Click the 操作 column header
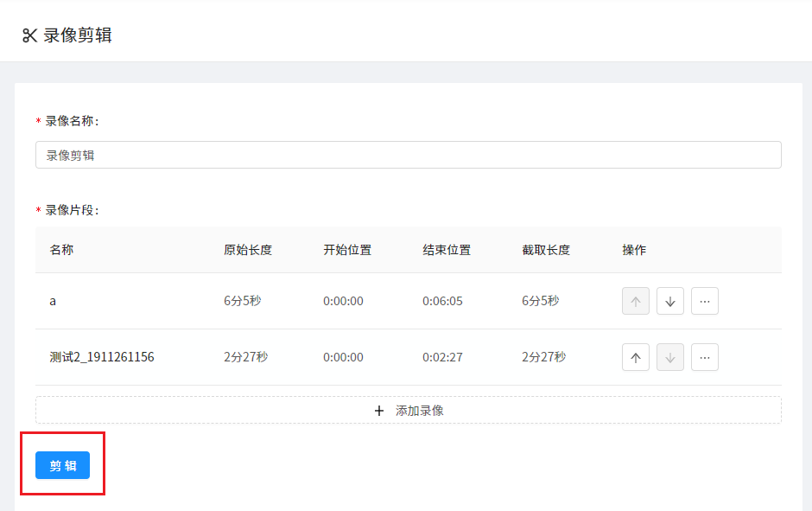This screenshot has width=812, height=511. click(634, 250)
